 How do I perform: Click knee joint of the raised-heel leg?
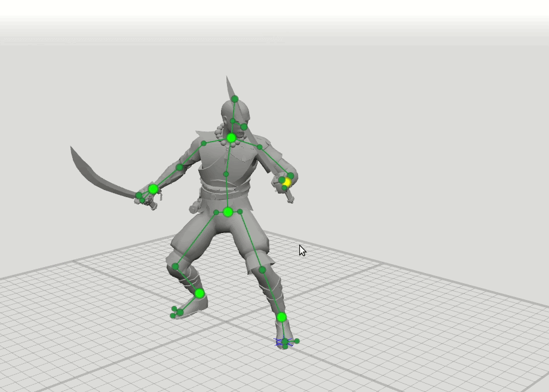click(175, 267)
